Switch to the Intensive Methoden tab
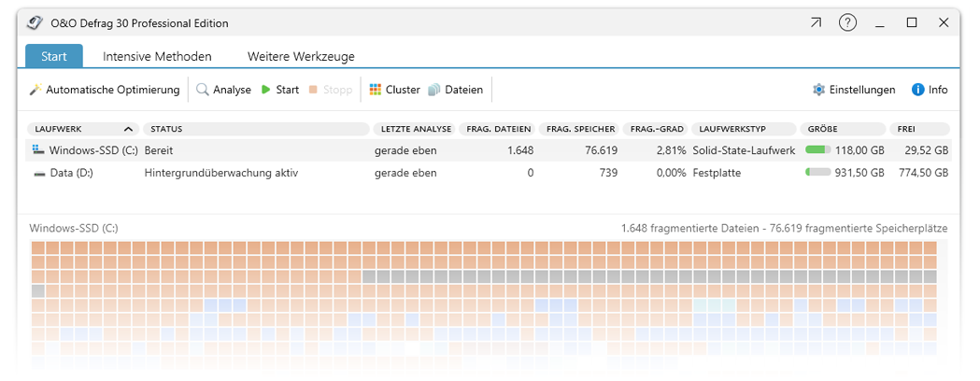This screenshot has width=980, height=381. (157, 56)
